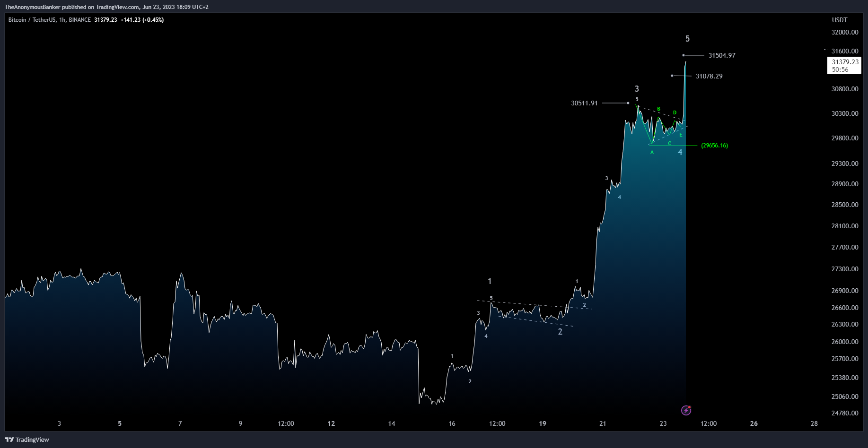Click date 5 on the time axis
This screenshot has width=868, height=448.
[120, 423]
